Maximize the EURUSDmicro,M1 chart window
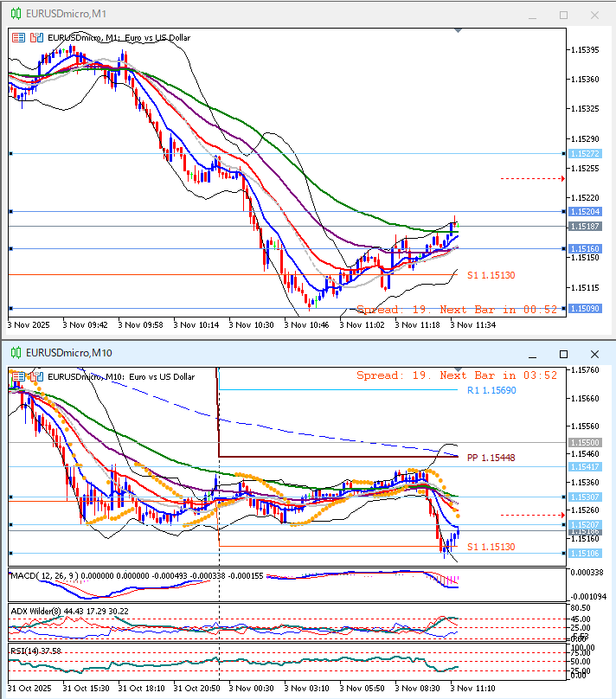 (563, 15)
